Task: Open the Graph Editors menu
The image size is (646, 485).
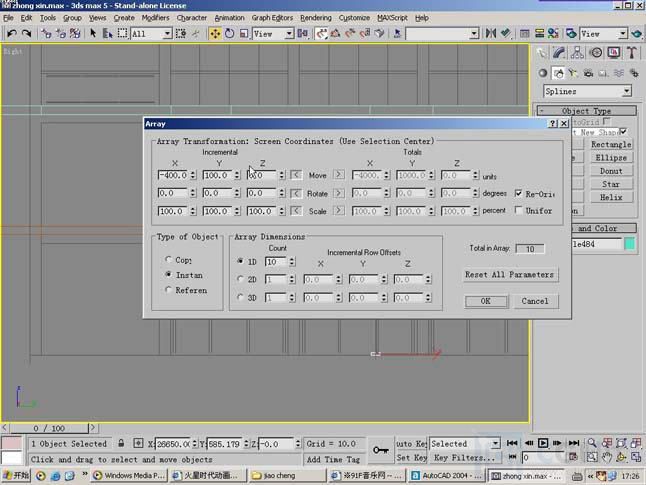Action: [x=272, y=18]
